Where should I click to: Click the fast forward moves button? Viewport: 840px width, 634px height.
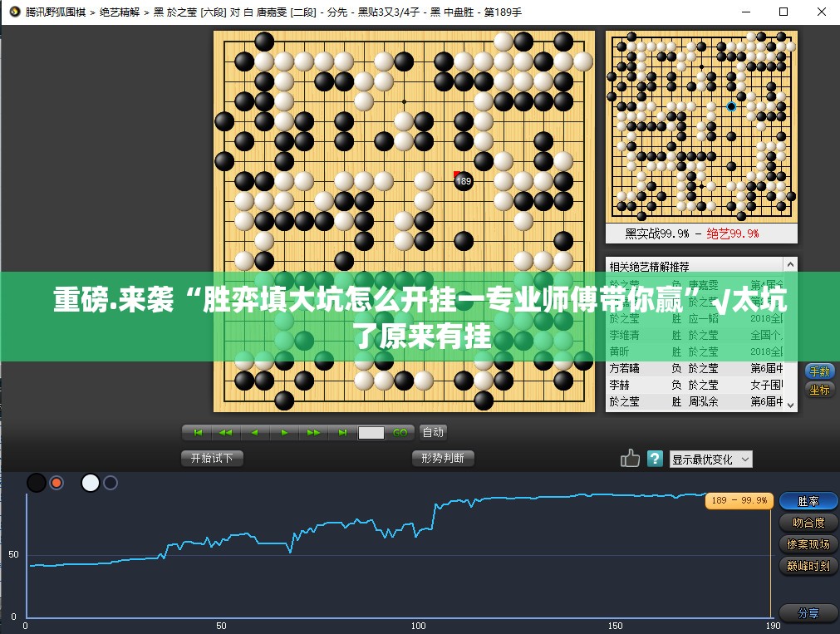click(313, 433)
